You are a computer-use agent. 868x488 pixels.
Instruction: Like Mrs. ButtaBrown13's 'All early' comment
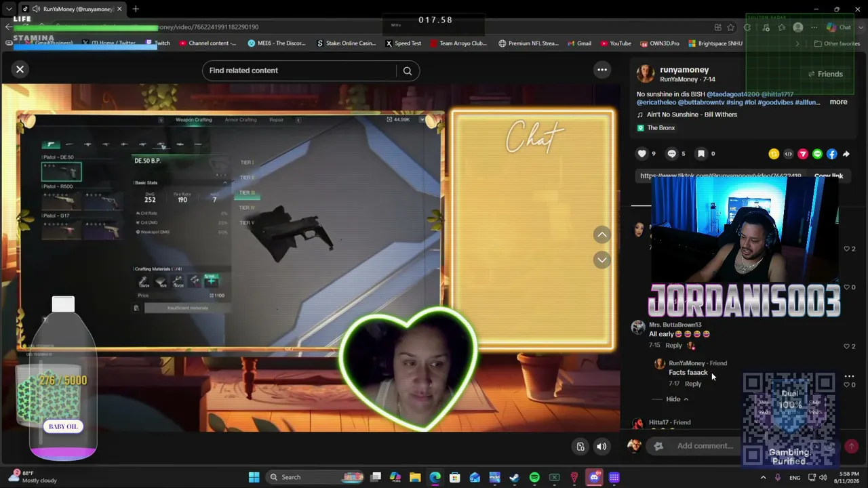(846, 346)
